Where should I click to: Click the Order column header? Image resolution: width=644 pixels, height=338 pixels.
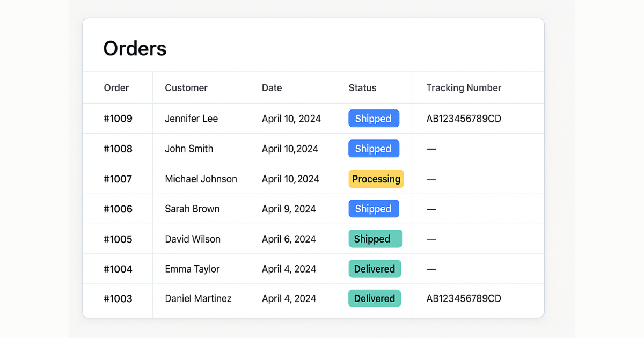coord(116,88)
